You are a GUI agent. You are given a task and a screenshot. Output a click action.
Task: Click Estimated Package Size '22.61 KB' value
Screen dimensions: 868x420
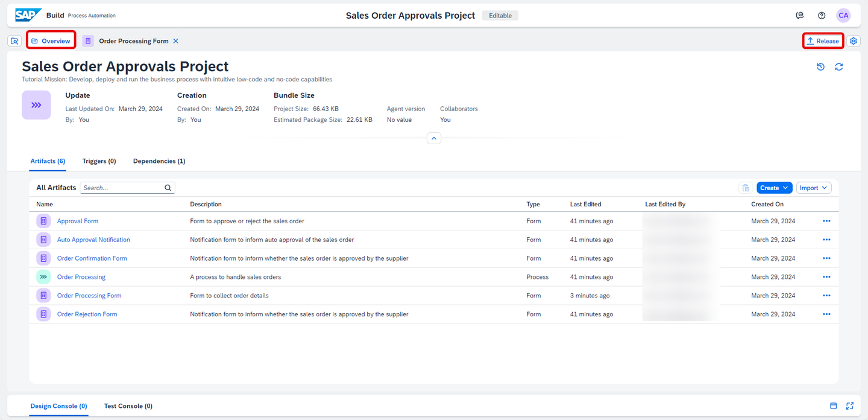(x=359, y=119)
